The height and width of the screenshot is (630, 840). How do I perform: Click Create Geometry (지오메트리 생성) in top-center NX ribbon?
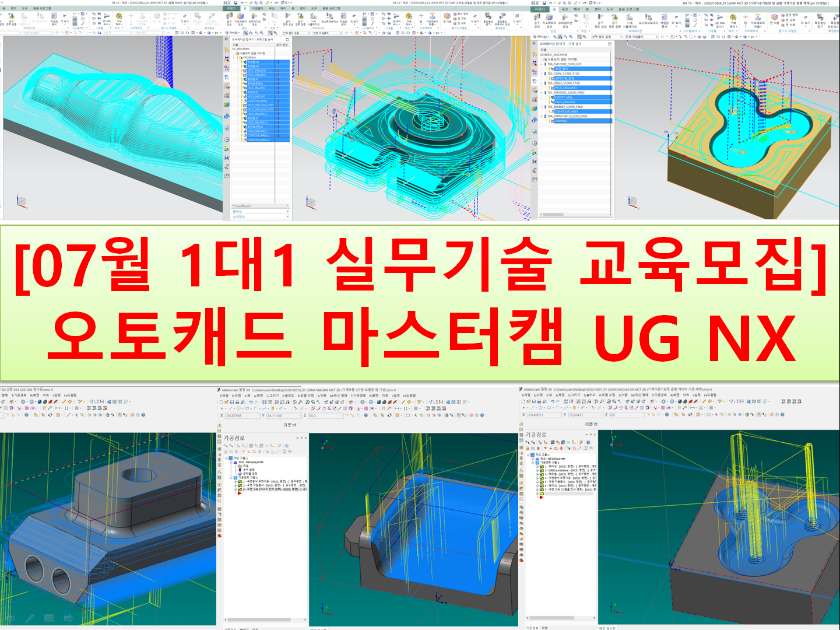pyautogui.click(x=240, y=19)
